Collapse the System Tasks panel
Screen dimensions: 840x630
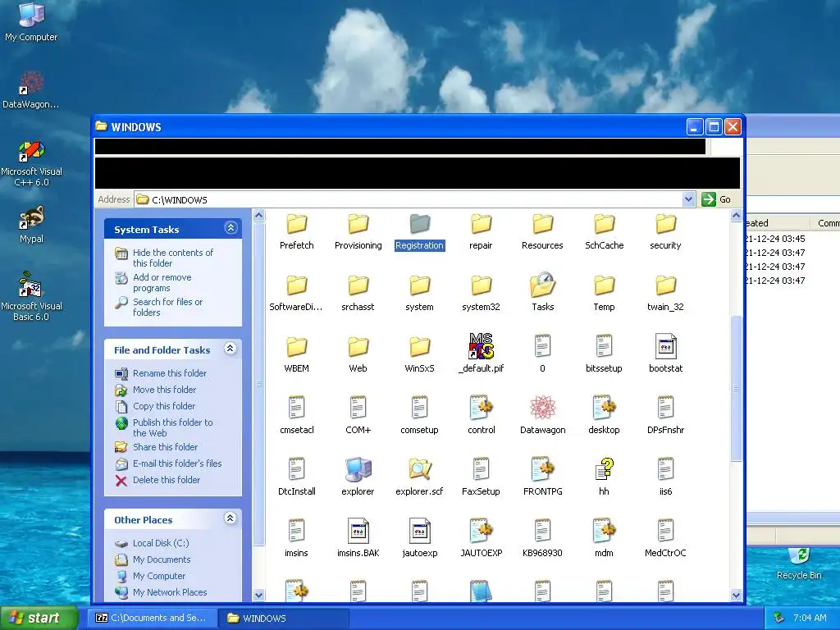231,228
